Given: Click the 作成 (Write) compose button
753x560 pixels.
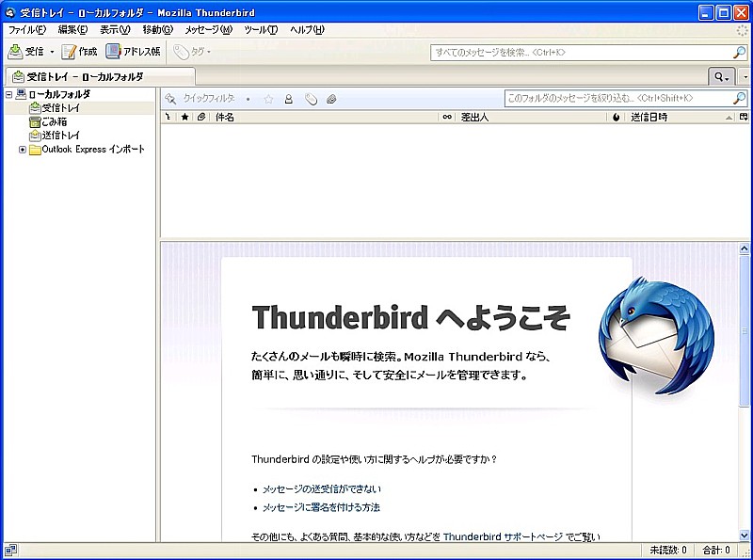Looking at the screenshot, I should pyautogui.click(x=79, y=52).
